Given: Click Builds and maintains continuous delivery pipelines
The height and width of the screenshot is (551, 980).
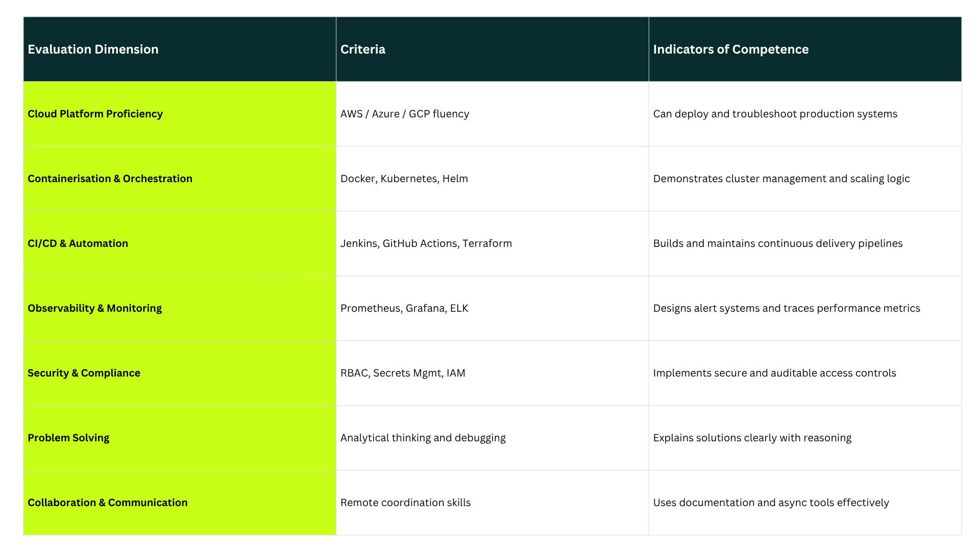Looking at the screenshot, I should pyautogui.click(x=777, y=243).
